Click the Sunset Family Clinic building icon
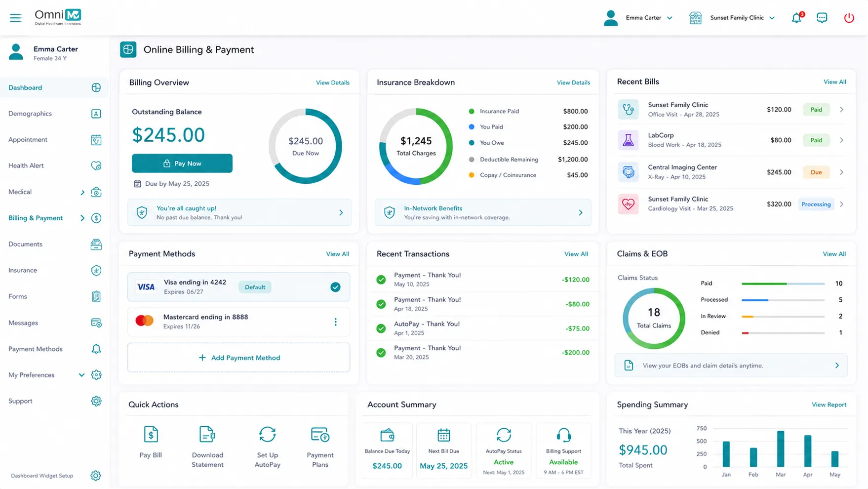This screenshot has height=489, width=868. 696,18
